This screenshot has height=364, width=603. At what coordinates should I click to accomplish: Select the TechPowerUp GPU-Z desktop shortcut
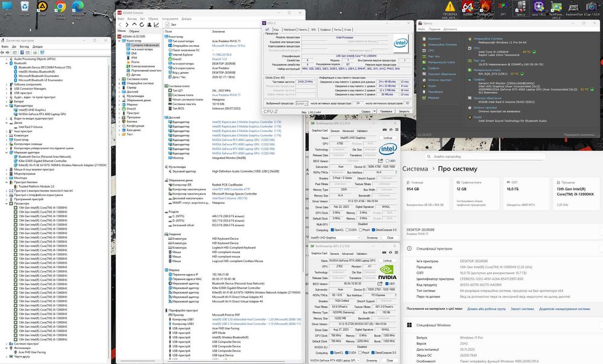(556, 9)
